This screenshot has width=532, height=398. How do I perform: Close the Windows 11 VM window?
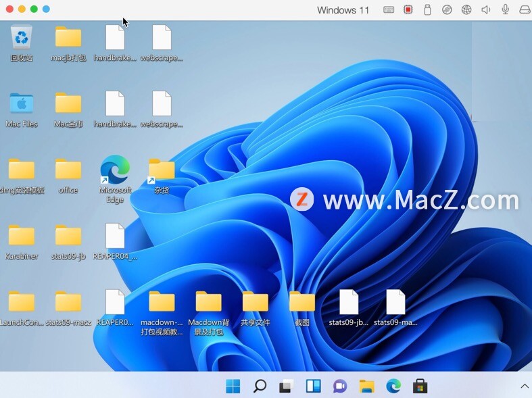pos(9,9)
